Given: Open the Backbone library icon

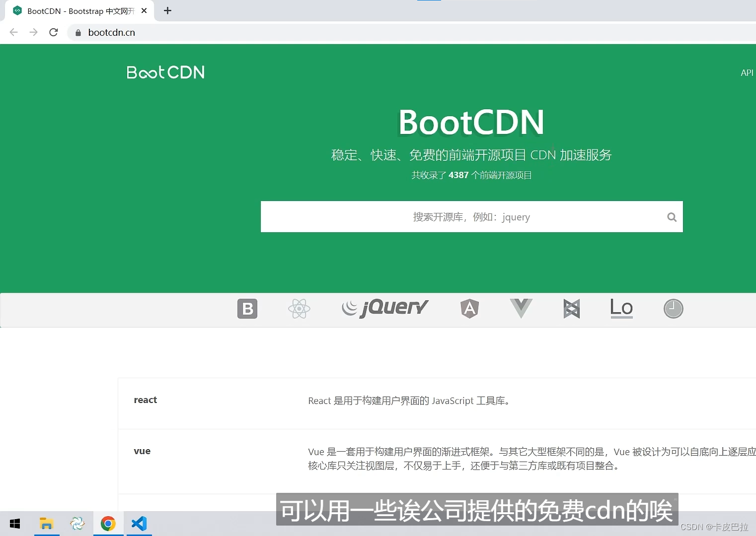Looking at the screenshot, I should [x=572, y=309].
